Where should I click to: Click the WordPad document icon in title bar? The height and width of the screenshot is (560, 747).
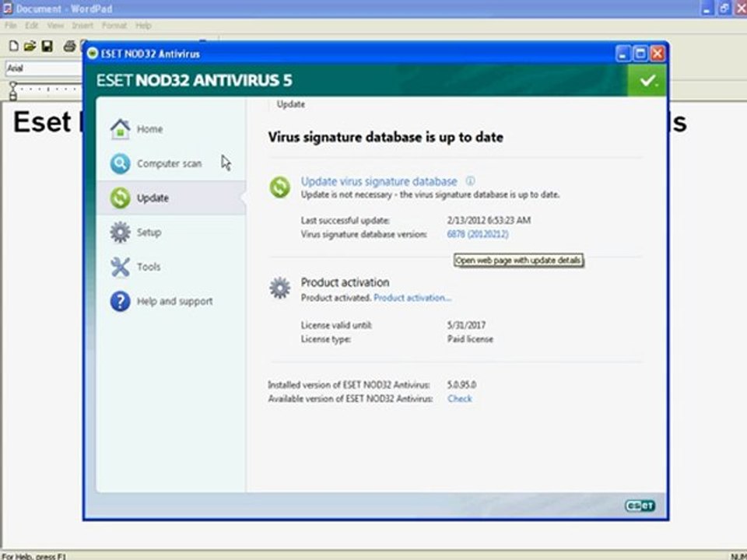click(8, 9)
